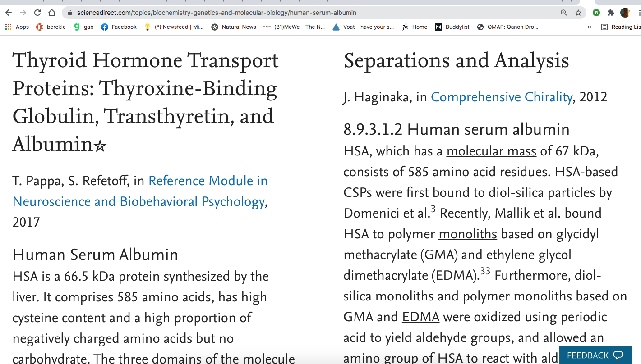Open superscript reference 3 after Domenici
This screenshot has width=641, height=364.
coord(433,209)
